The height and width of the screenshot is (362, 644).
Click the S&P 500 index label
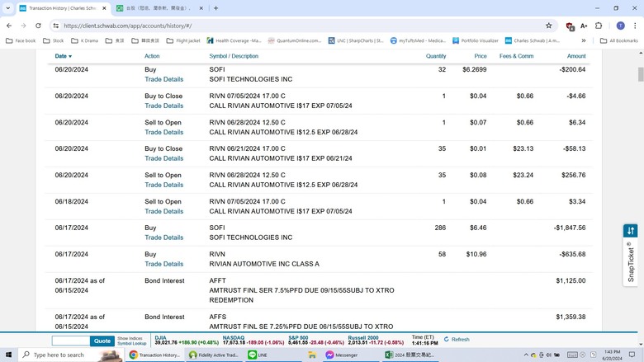point(298,337)
